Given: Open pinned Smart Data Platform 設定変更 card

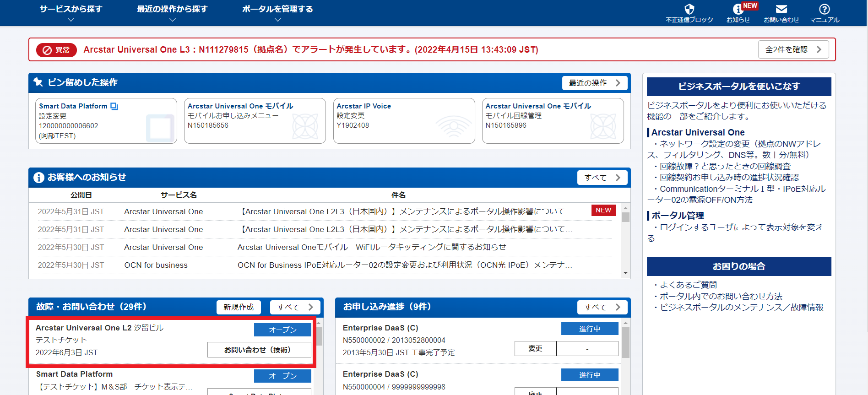Looking at the screenshot, I should tap(106, 121).
